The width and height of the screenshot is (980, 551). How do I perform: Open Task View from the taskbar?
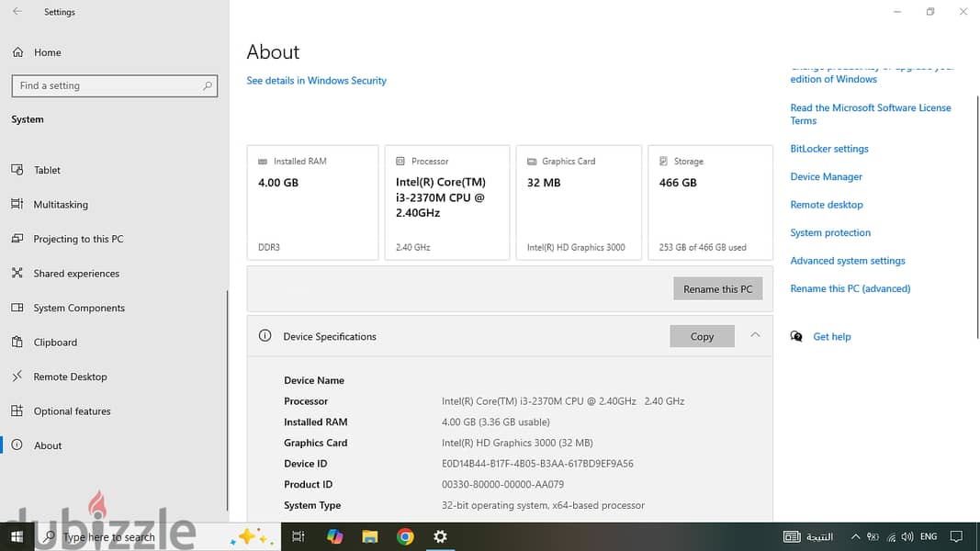pos(299,536)
